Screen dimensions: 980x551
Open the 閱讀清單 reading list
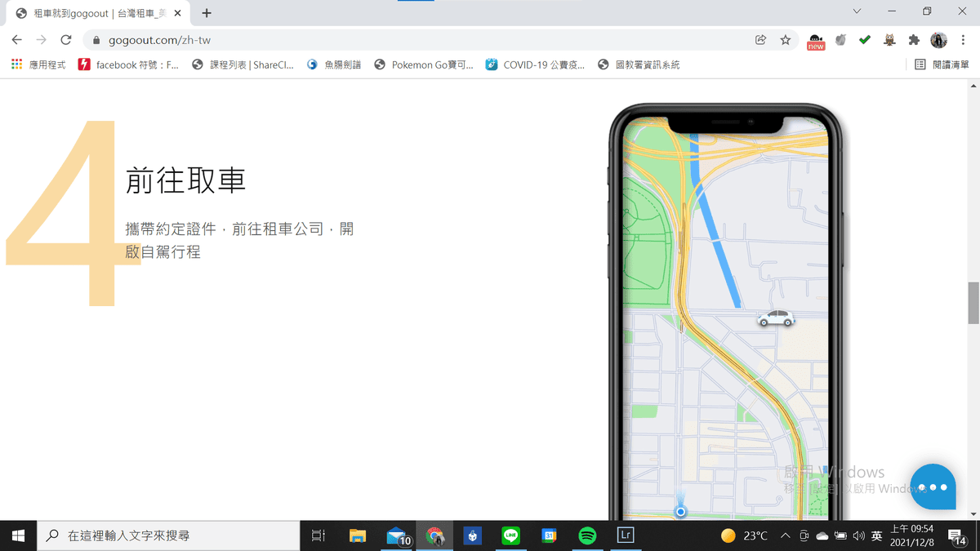pos(942,64)
